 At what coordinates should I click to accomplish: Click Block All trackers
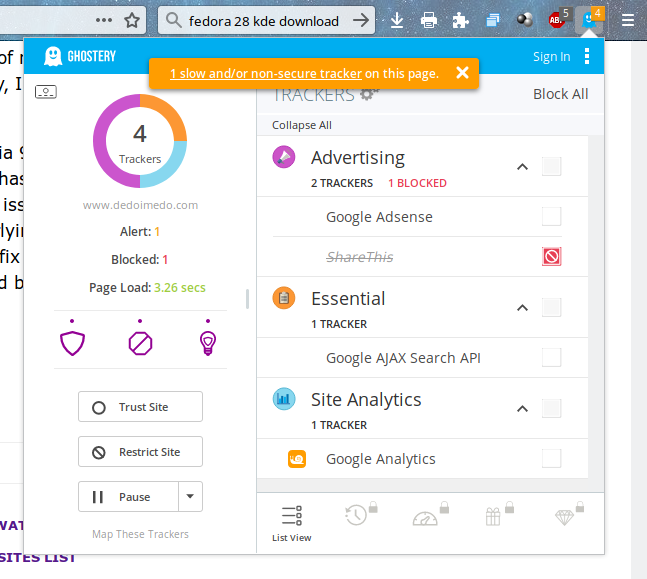560,94
